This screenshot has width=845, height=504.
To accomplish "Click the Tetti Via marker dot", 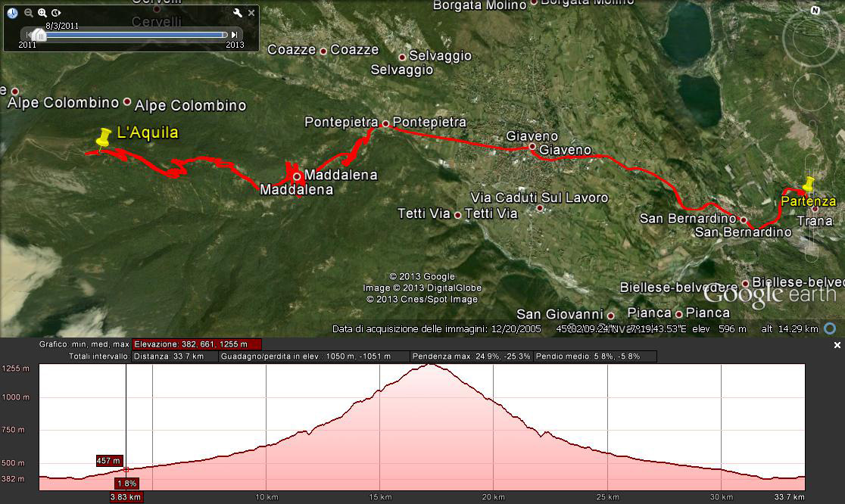I will click(457, 216).
